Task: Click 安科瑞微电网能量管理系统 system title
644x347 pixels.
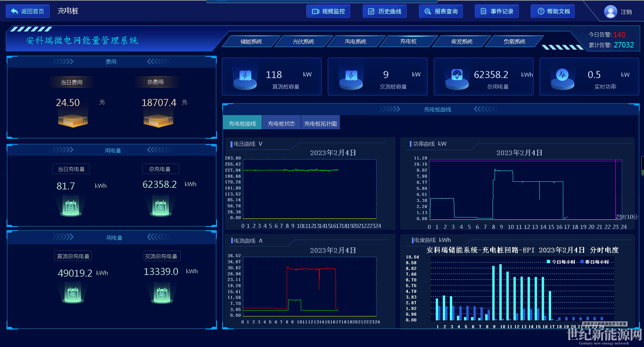Action: (x=82, y=41)
